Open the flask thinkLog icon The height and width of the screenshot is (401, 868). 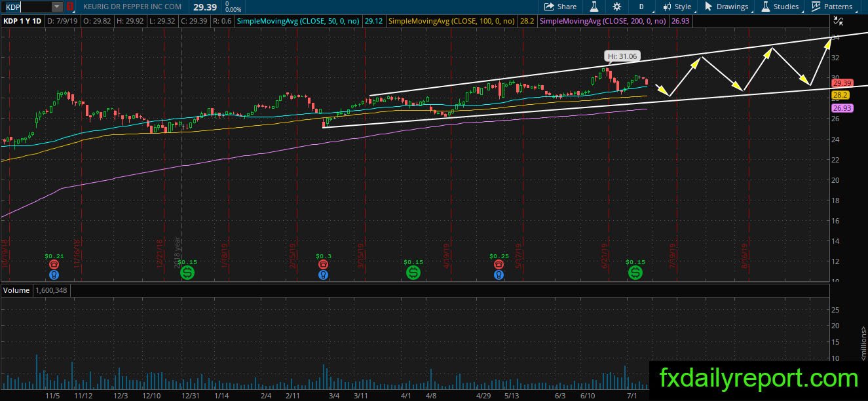coord(595,7)
